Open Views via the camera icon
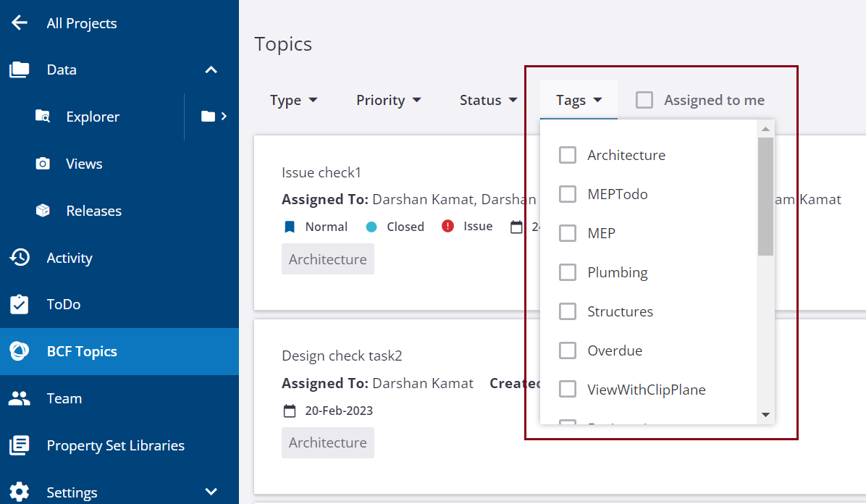 click(43, 164)
